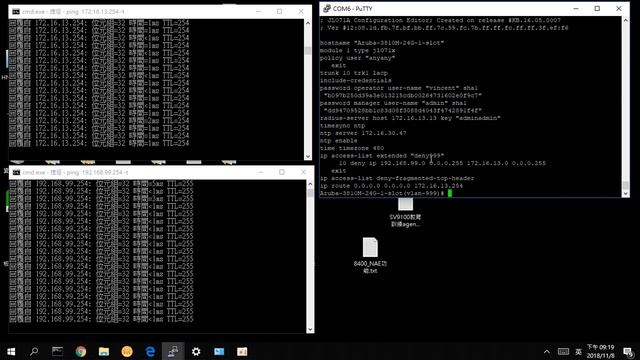Show hidden system tray icons
The width and height of the screenshot is (640, 360).
coord(547,352)
